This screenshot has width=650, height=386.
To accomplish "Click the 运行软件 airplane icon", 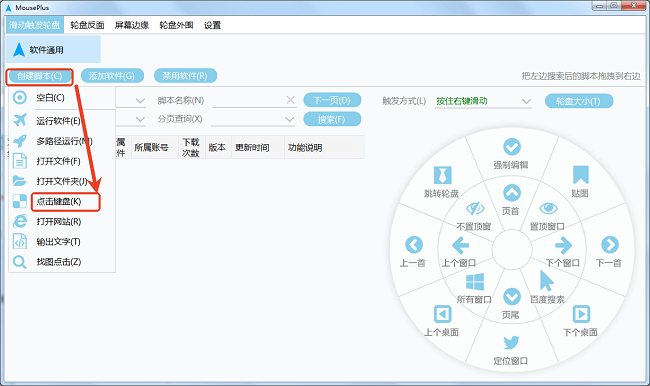I will pyautogui.click(x=19, y=120).
